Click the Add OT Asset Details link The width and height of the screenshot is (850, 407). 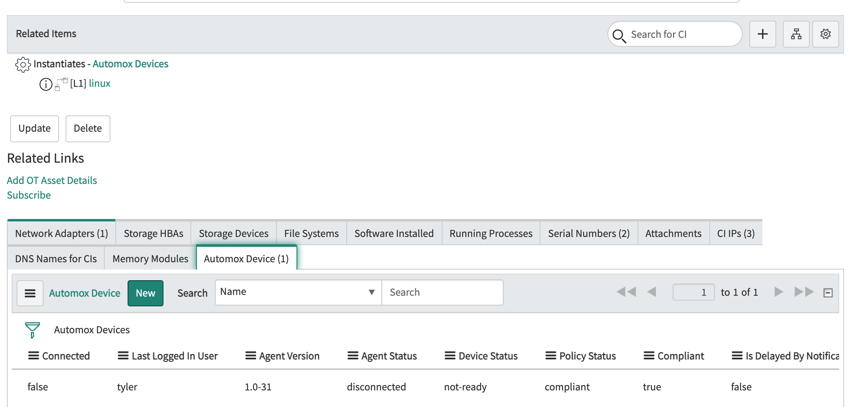point(52,180)
